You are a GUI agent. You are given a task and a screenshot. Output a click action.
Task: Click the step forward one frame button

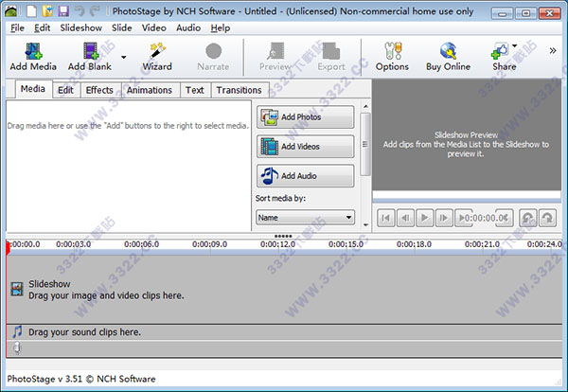tap(444, 218)
